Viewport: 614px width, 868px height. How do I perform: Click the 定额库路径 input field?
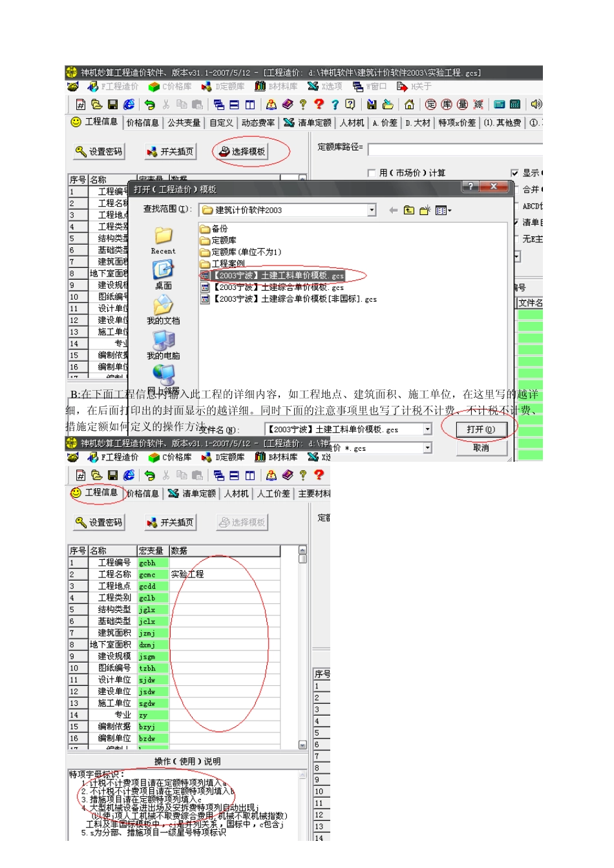(x=455, y=149)
